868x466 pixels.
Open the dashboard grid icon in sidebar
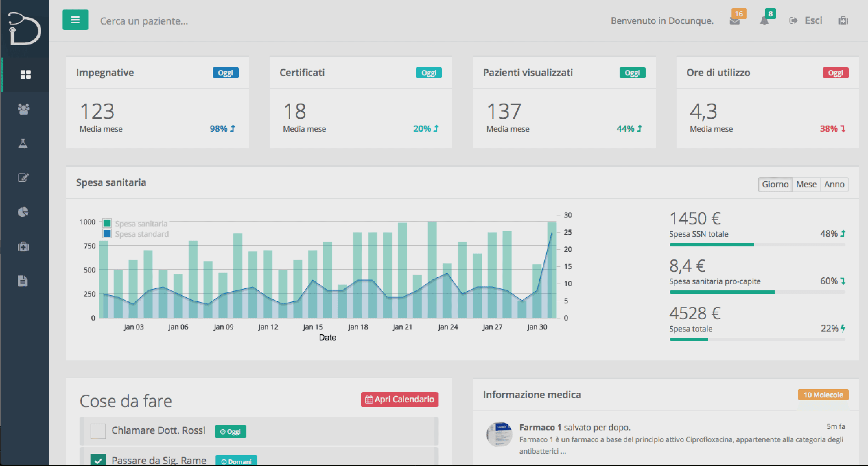tap(25, 75)
